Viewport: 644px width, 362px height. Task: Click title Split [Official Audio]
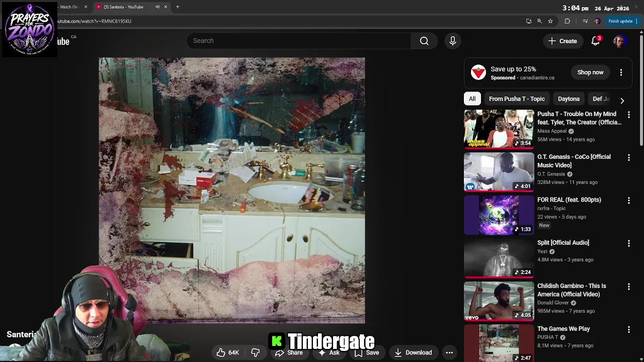pyautogui.click(x=563, y=243)
